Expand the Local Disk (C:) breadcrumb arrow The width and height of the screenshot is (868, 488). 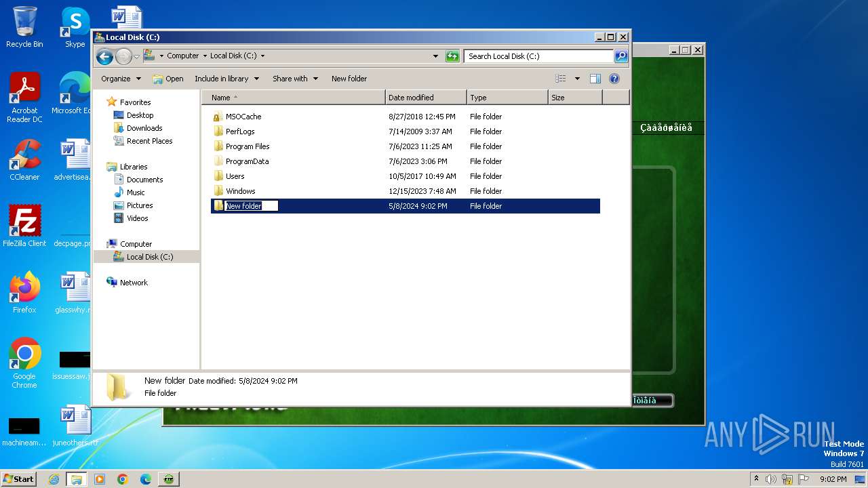click(x=262, y=56)
